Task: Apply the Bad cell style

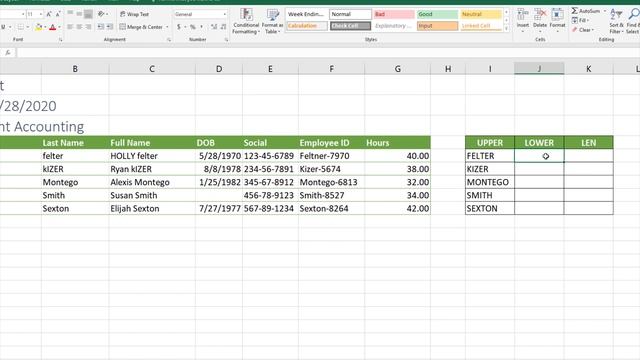Action: click(393, 14)
